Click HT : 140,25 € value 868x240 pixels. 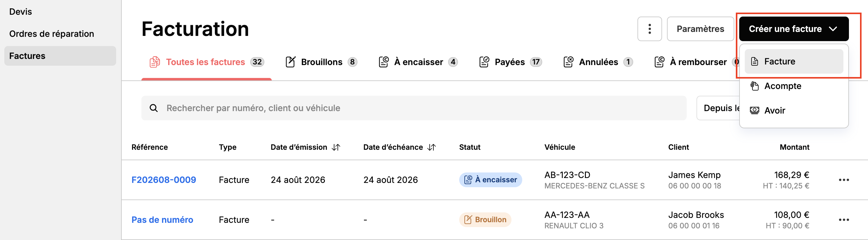(x=786, y=186)
